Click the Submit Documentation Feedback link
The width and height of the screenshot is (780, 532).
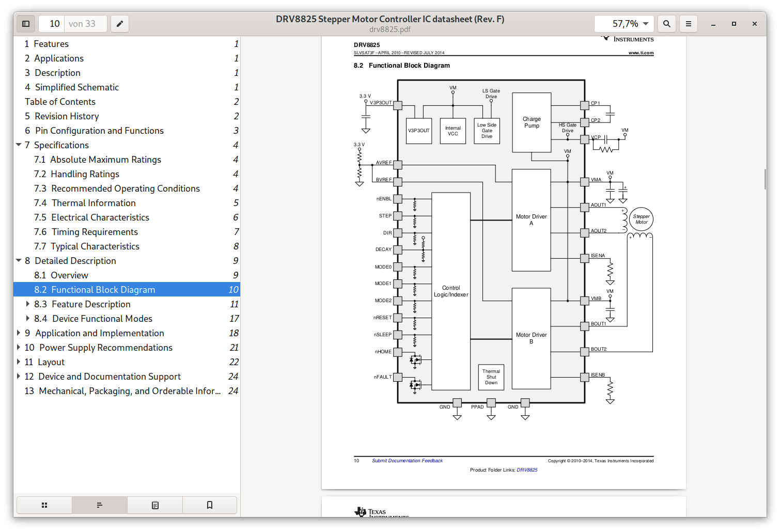[407, 461]
